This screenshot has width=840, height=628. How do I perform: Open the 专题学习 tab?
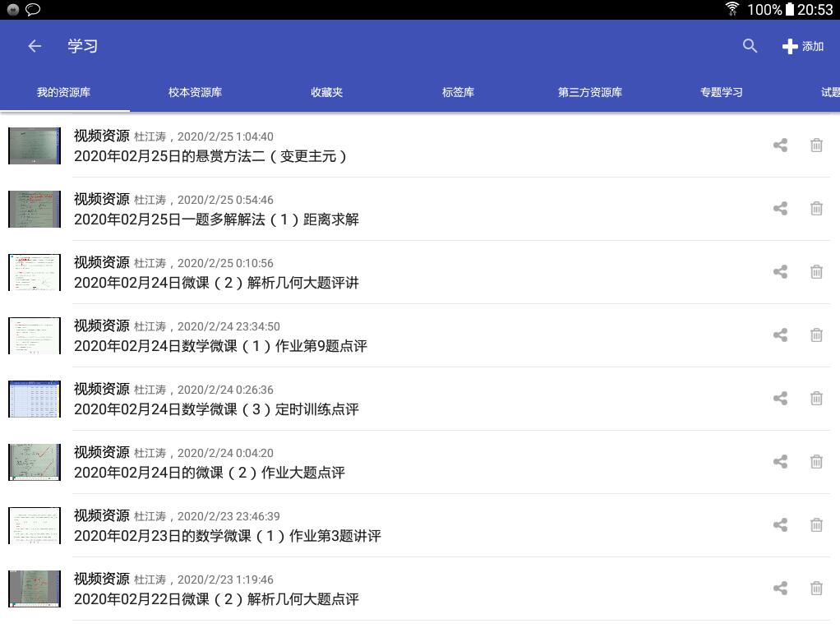pyautogui.click(x=721, y=92)
